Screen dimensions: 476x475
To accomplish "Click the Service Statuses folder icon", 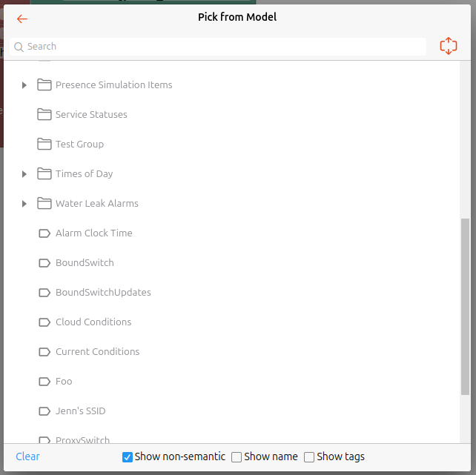I will pyautogui.click(x=44, y=114).
